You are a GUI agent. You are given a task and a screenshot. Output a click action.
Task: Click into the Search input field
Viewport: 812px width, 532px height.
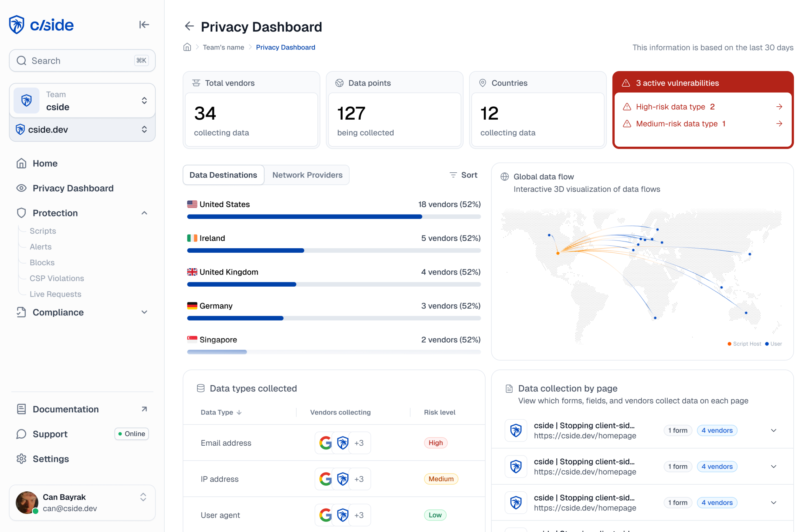(82, 60)
